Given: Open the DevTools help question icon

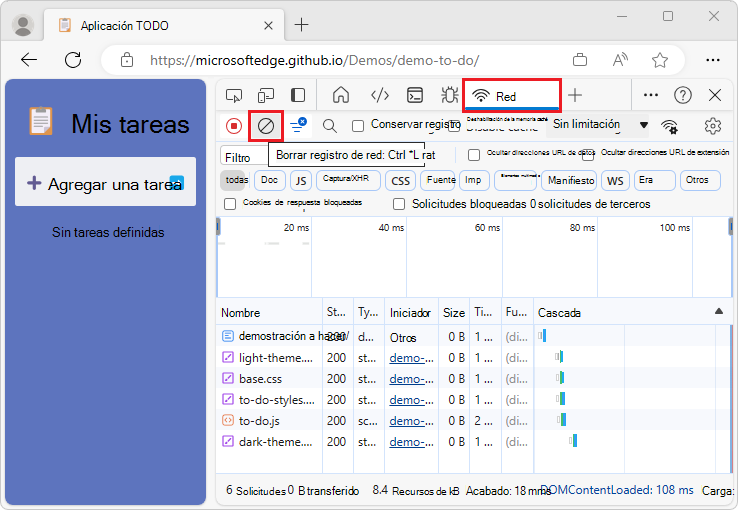Looking at the screenshot, I should tap(682, 96).
